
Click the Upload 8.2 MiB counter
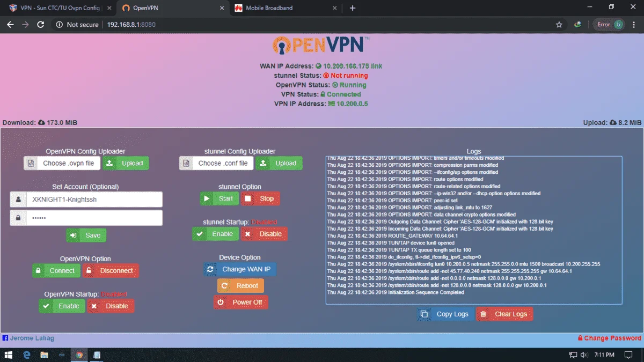[612, 123]
